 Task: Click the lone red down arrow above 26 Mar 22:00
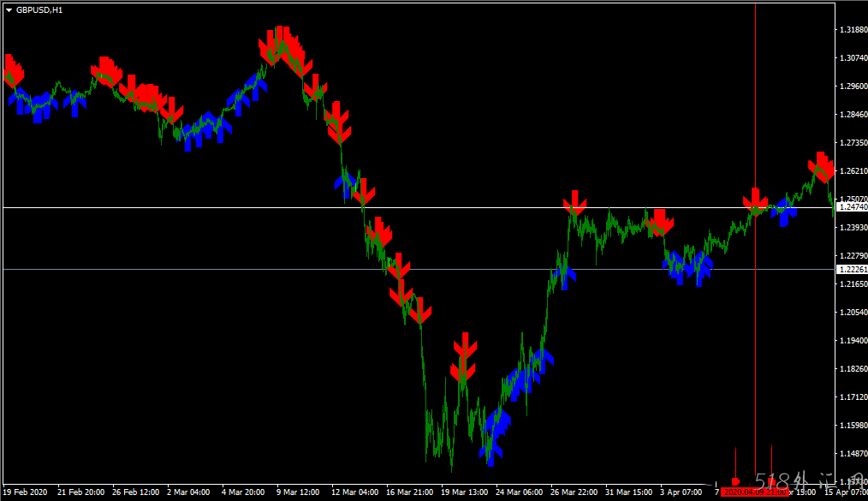click(575, 202)
